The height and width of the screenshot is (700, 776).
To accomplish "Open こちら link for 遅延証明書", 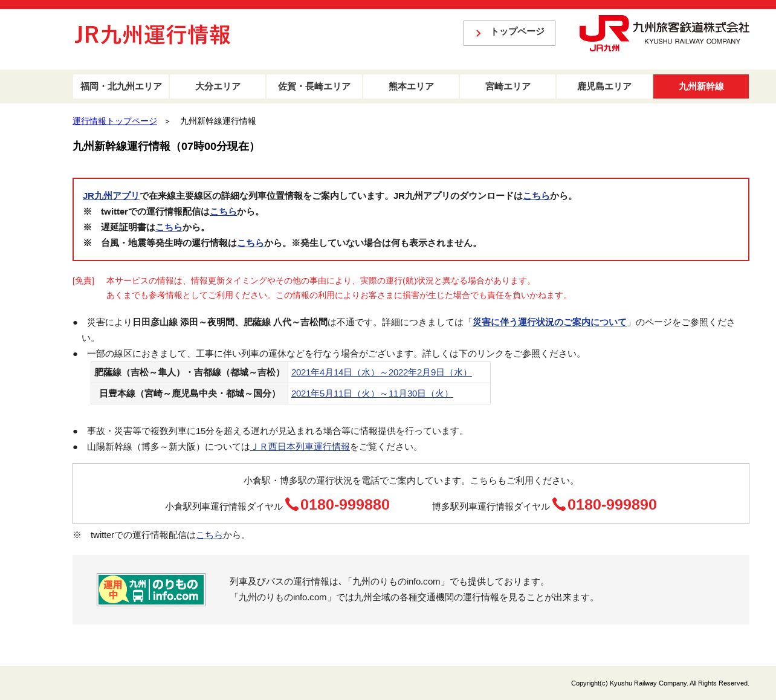I will coord(169,227).
